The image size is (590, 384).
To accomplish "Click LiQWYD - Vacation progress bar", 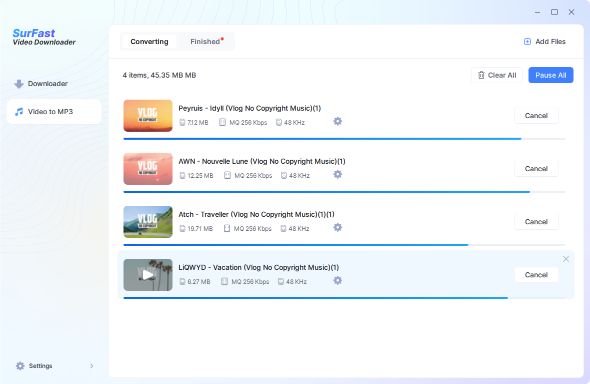I will pos(344,298).
